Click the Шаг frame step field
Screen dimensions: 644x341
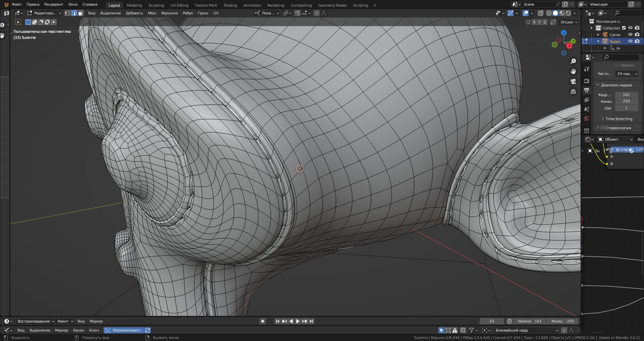[627, 108]
